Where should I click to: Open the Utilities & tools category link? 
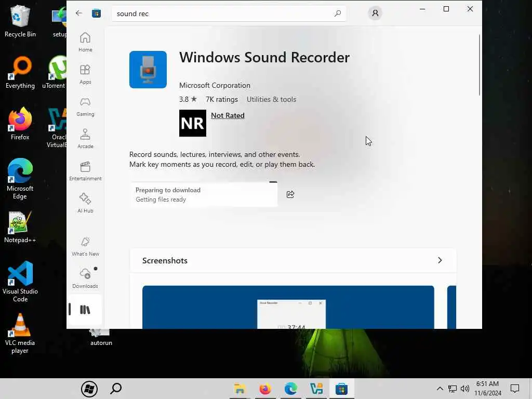point(271,99)
